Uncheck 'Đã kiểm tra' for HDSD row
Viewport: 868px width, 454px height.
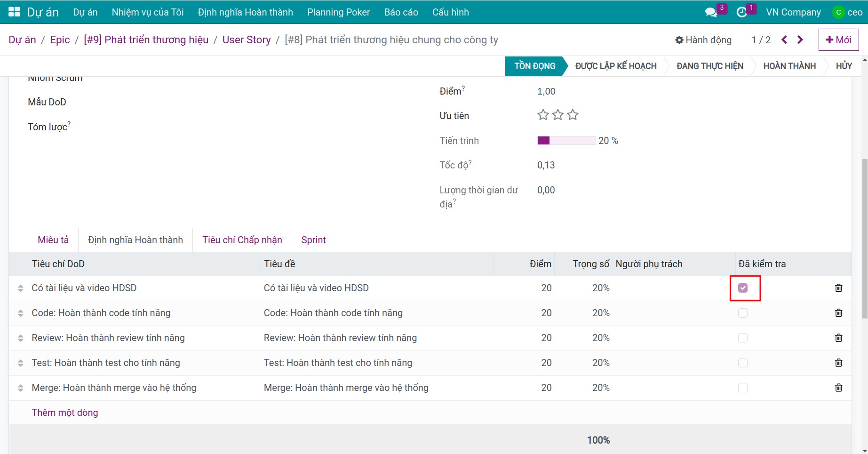coord(743,288)
